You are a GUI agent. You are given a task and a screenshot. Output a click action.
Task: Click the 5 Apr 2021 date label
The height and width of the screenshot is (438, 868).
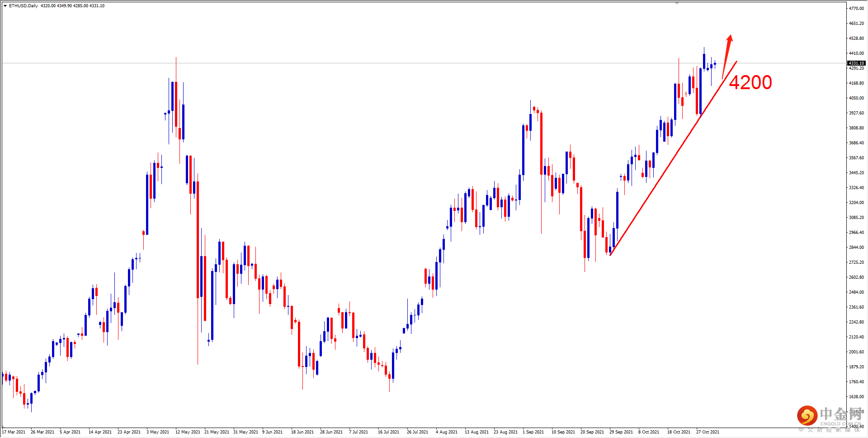point(70,432)
